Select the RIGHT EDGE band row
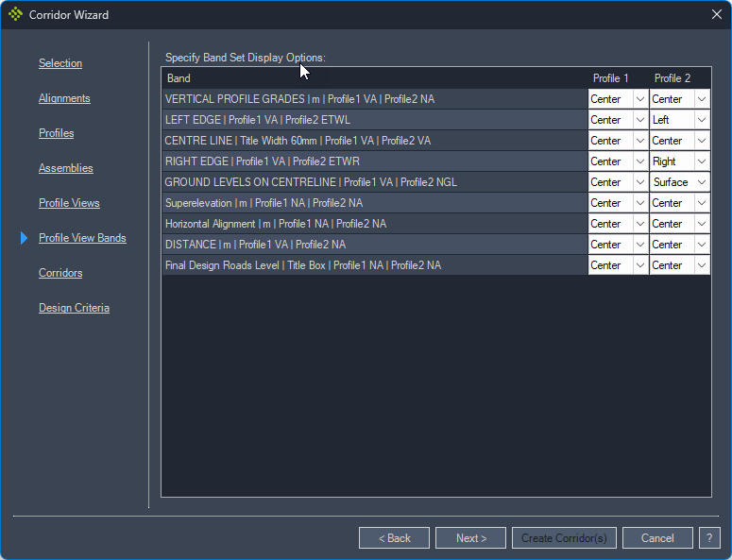732x560 pixels. point(374,161)
